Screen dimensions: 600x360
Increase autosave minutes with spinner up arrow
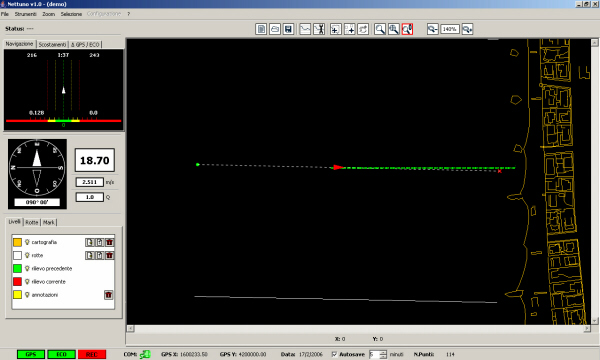(x=383, y=352)
